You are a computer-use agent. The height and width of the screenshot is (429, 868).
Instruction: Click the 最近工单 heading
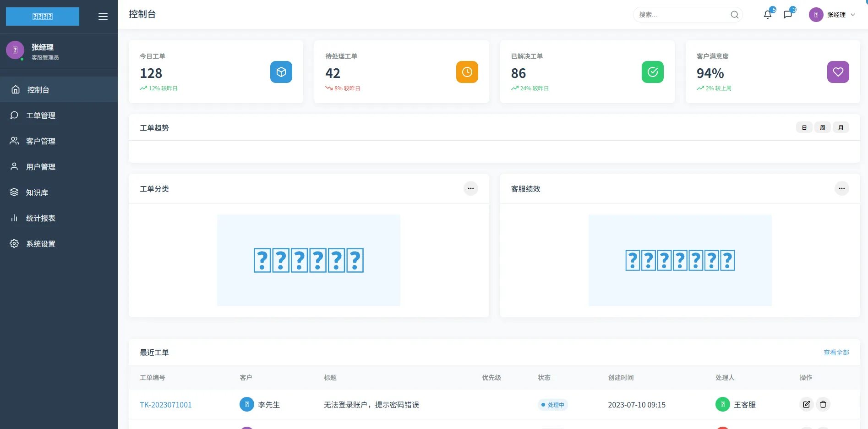[154, 352]
